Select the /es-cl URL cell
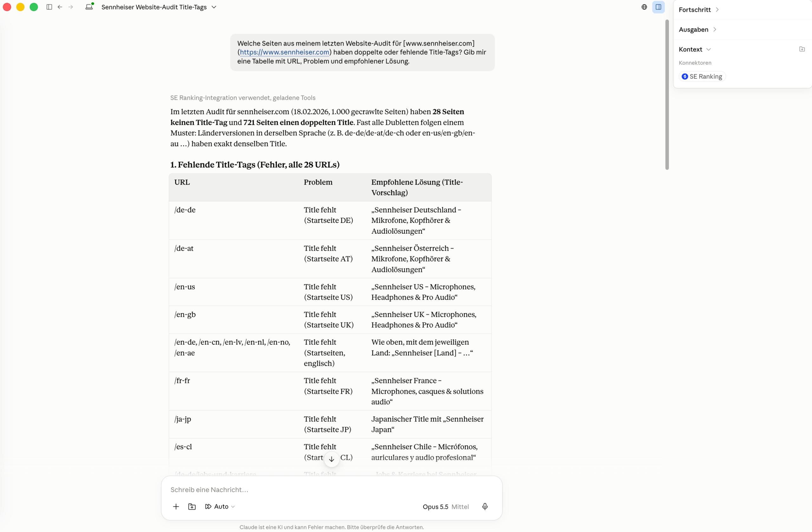This screenshot has height=532, width=812. pyautogui.click(x=234, y=452)
